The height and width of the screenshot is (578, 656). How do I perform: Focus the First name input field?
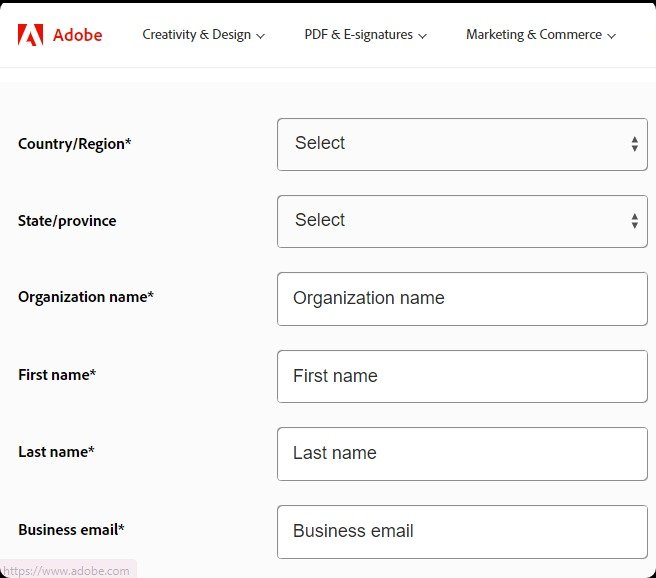coord(462,376)
